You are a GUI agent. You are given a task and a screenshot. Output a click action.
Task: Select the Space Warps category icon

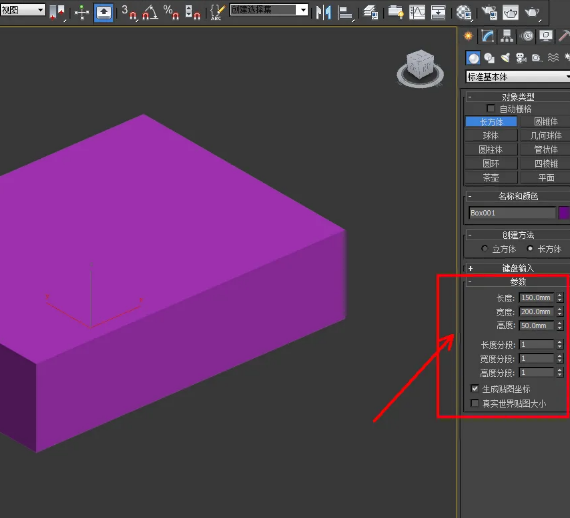coord(553,58)
